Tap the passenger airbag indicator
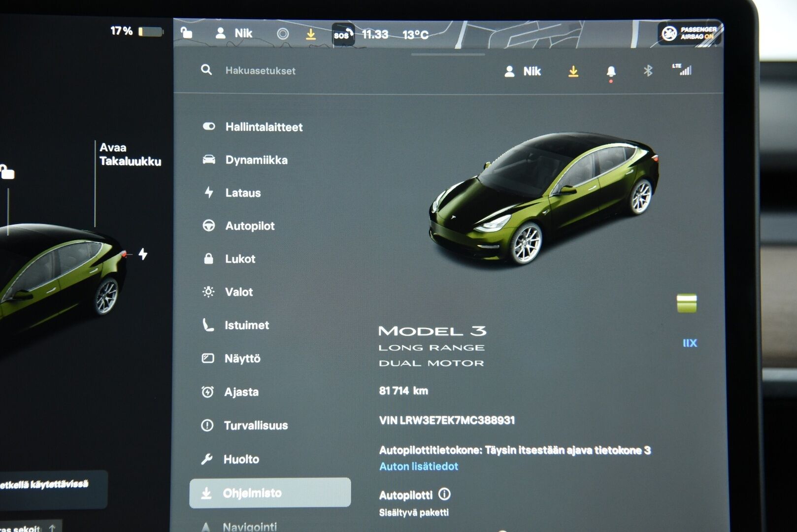The height and width of the screenshot is (532, 797). 689,33
